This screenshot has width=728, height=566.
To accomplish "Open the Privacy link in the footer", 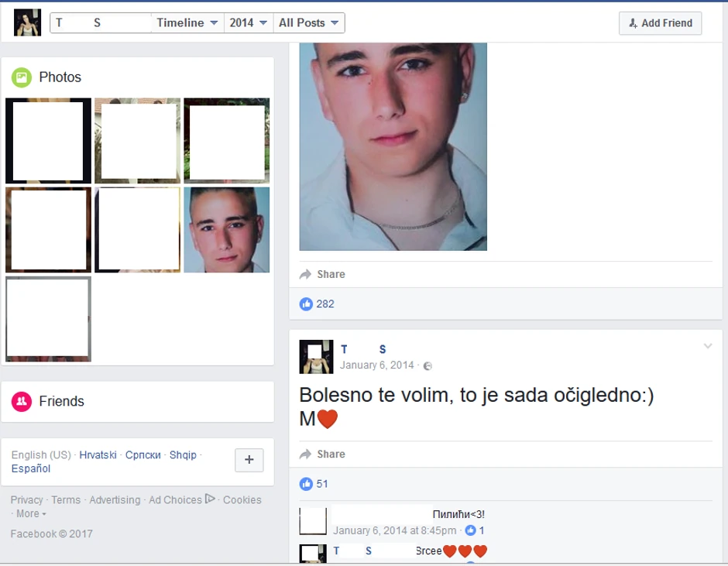I will [26, 499].
